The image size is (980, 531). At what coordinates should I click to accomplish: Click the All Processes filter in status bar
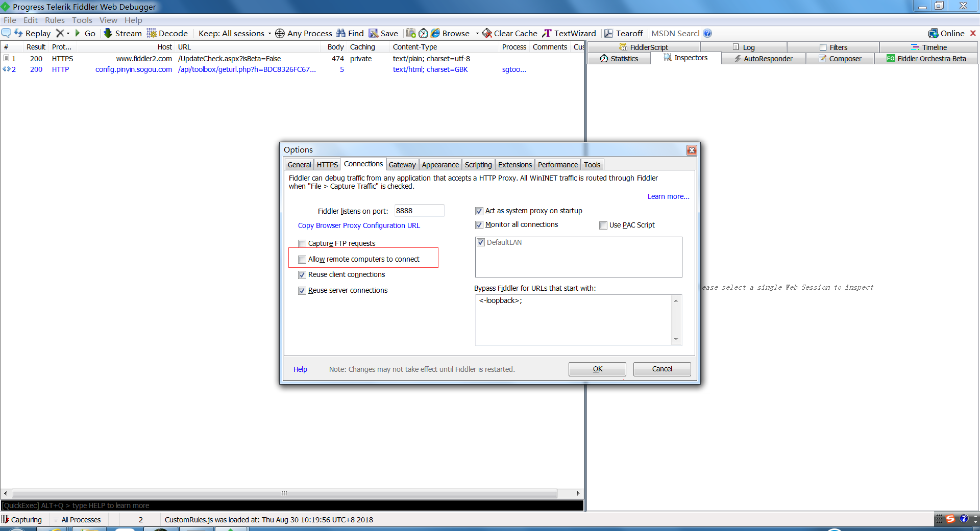tap(77, 519)
